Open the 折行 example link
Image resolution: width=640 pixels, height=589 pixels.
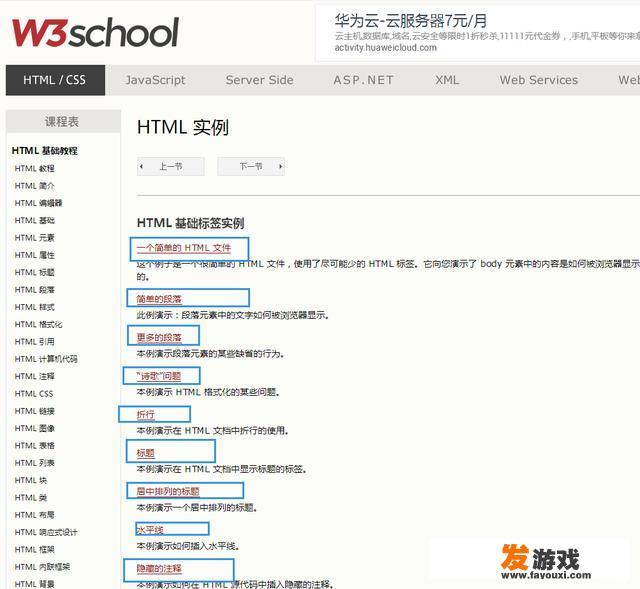click(x=146, y=415)
